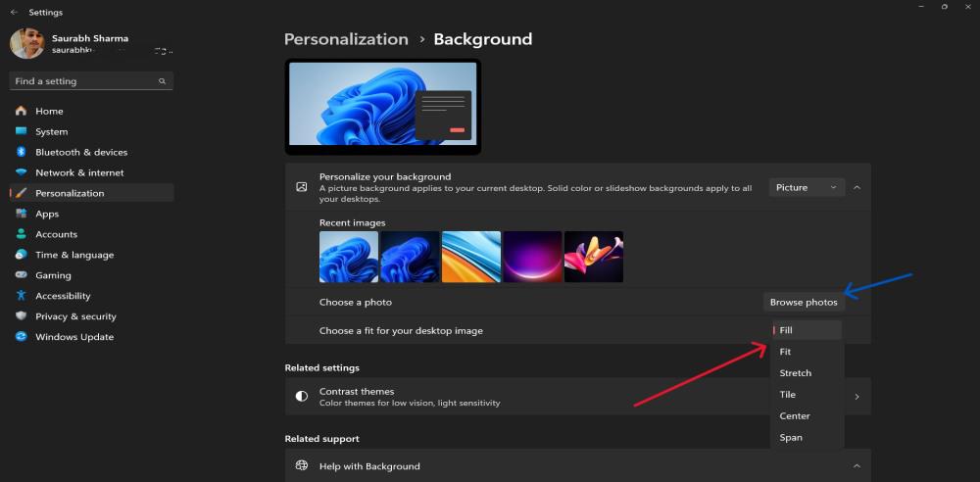This screenshot has width=980, height=482.
Task: Click the search magnifier icon
Action: click(x=162, y=81)
